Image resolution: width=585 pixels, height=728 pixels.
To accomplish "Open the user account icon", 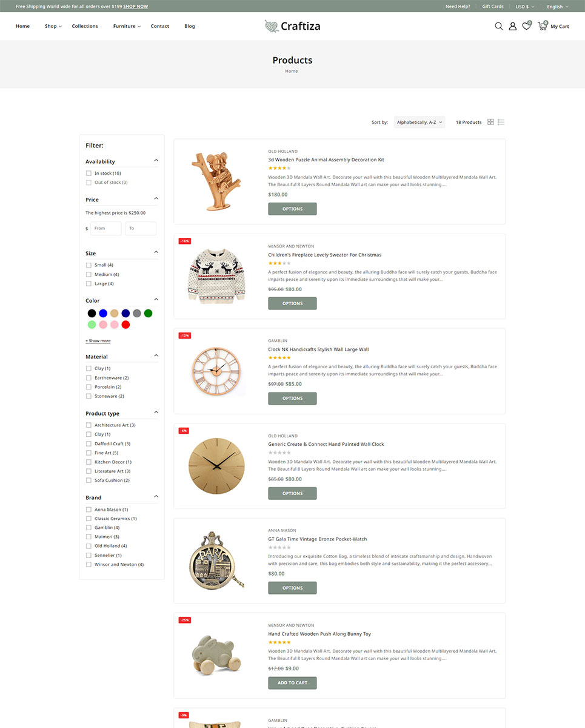I will pos(512,26).
